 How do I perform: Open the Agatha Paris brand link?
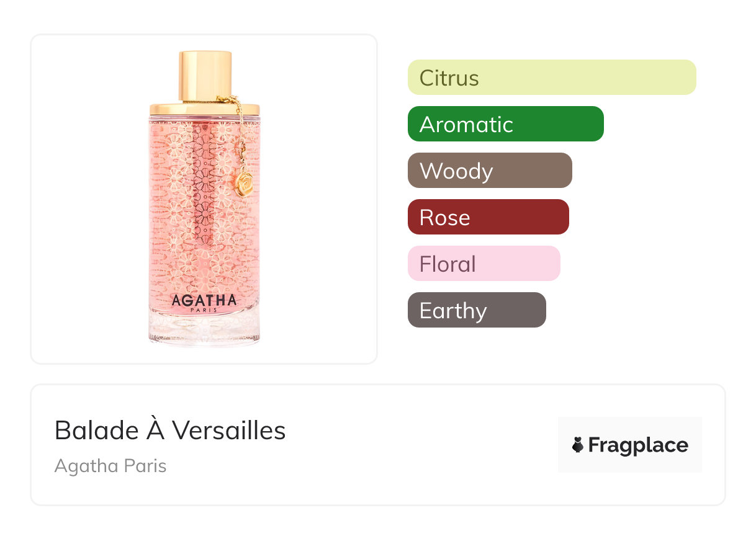coord(110,466)
